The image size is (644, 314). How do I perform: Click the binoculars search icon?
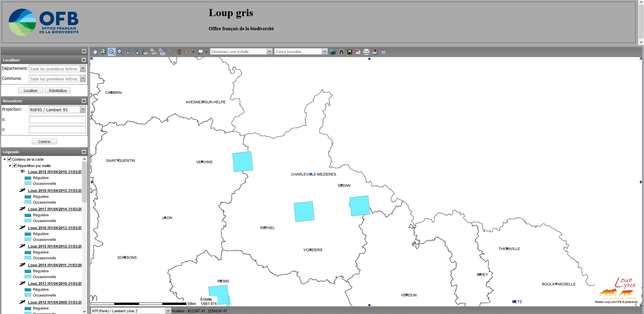click(x=341, y=52)
